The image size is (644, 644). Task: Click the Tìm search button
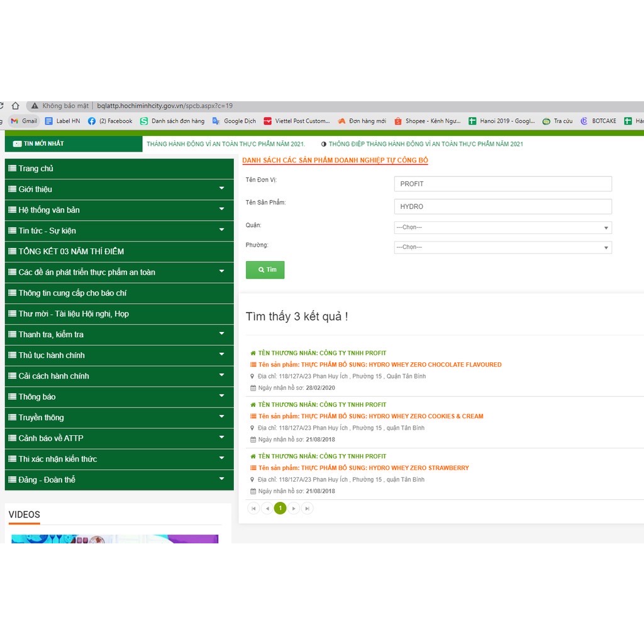pos(265,270)
